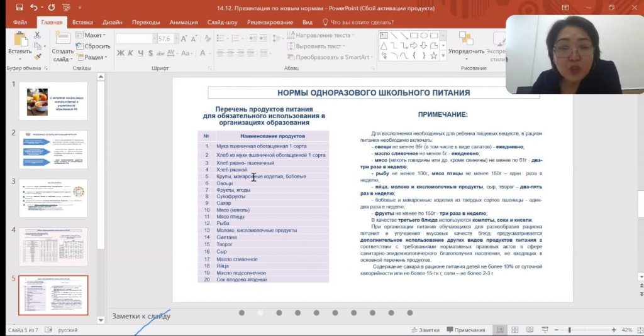The height and width of the screenshot is (336, 644).
Task: Expand the shapes gallery more arrow
Action: coord(443,56)
